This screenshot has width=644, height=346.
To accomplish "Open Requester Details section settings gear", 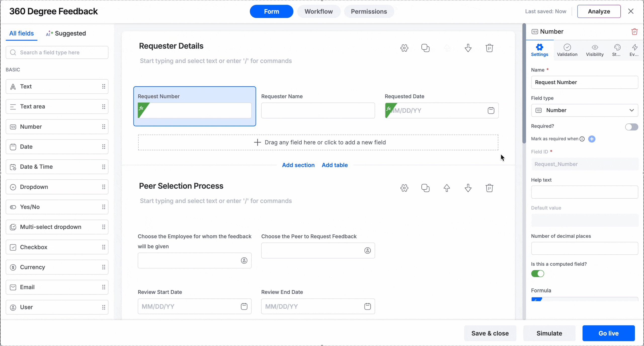I will coord(404,48).
